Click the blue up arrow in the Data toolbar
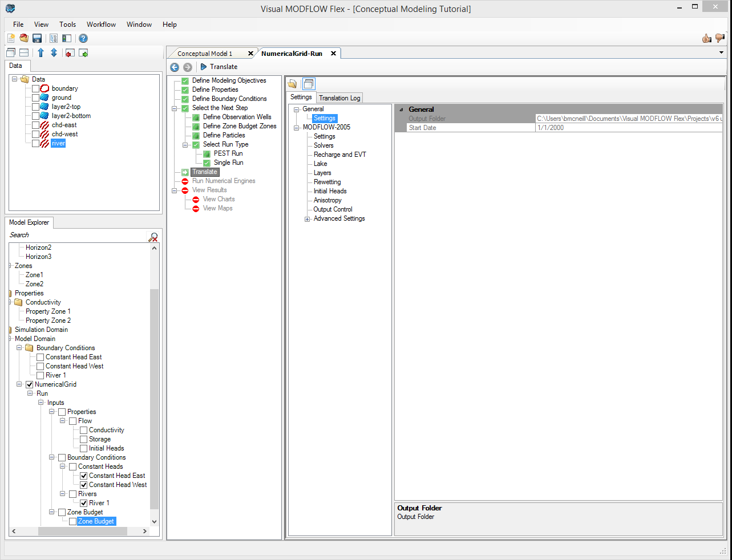Image resolution: width=732 pixels, height=560 pixels. (x=41, y=52)
